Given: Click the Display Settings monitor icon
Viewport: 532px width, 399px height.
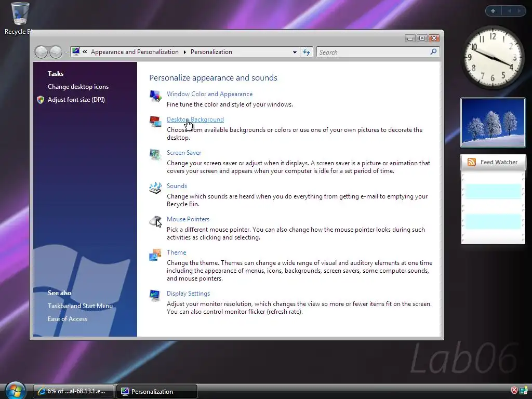Looking at the screenshot, I should coord(155,295).
